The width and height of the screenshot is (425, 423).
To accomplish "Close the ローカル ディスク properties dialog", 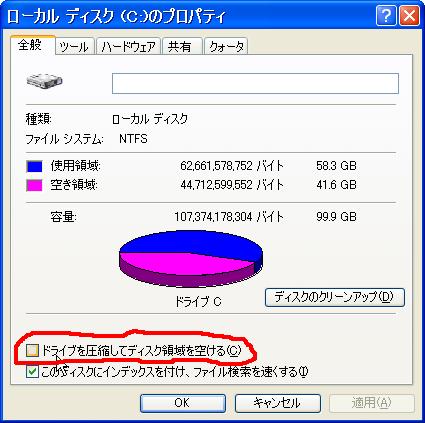I will [409, 16].
